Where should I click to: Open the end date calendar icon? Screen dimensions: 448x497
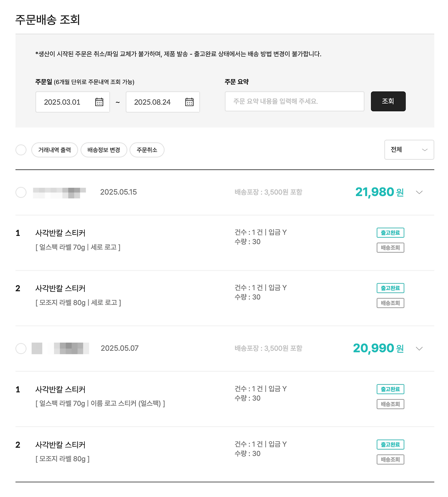189,102
